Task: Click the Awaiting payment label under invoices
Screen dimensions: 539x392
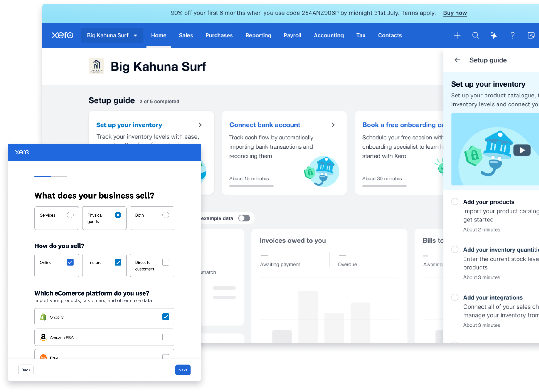Action: click(x=280, y=265)
